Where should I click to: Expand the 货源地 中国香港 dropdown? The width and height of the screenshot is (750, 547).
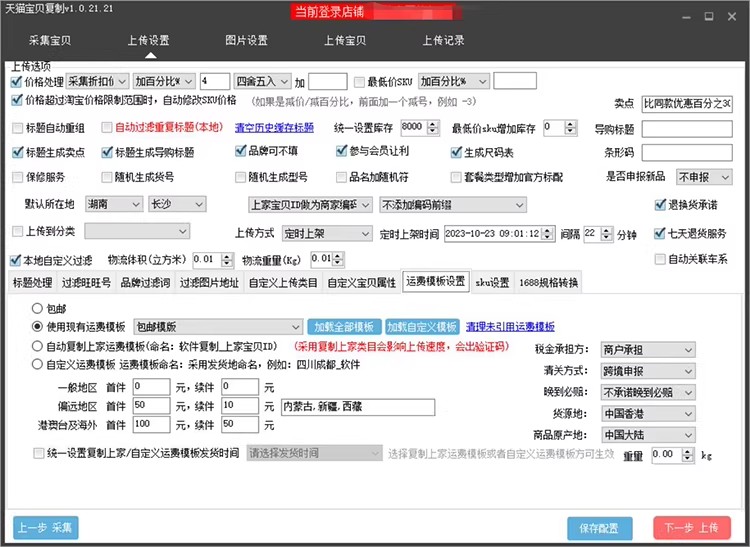[646, 414]
